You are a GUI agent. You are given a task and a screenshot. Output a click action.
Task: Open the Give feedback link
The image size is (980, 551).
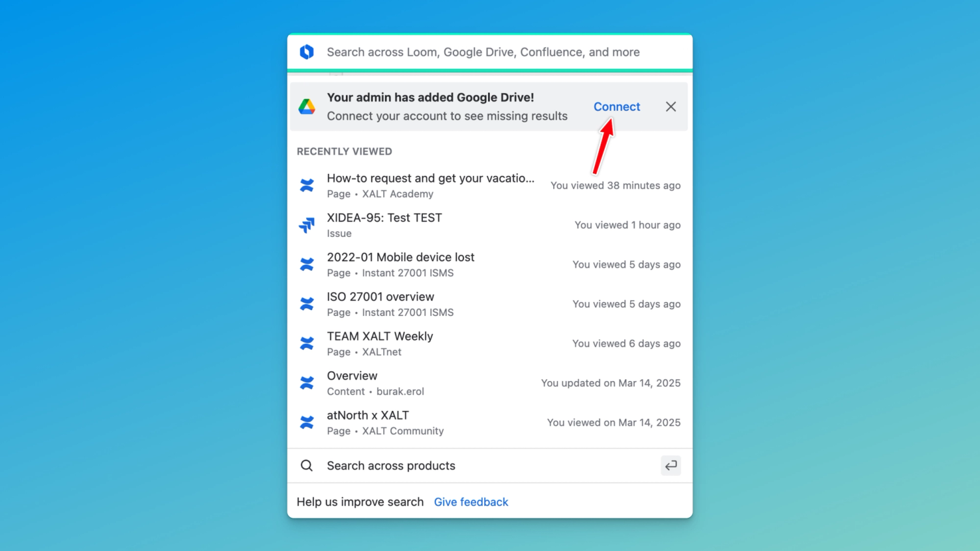pyautogui.click(x=471, y=502)
